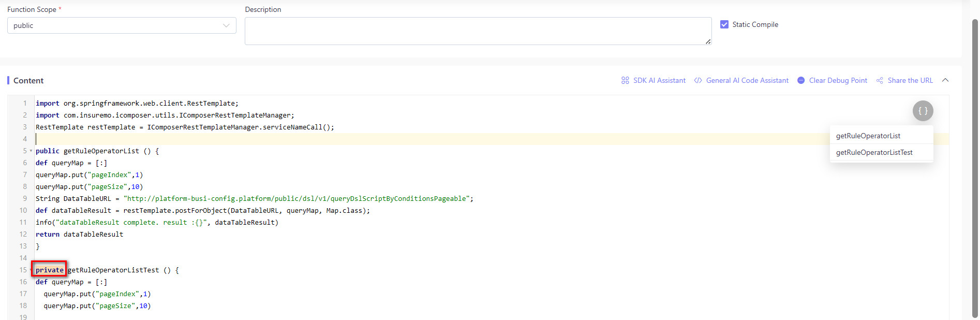Fold the code block at line 5
The height and width of the screenshot is (320, 980).
point(31,151)
